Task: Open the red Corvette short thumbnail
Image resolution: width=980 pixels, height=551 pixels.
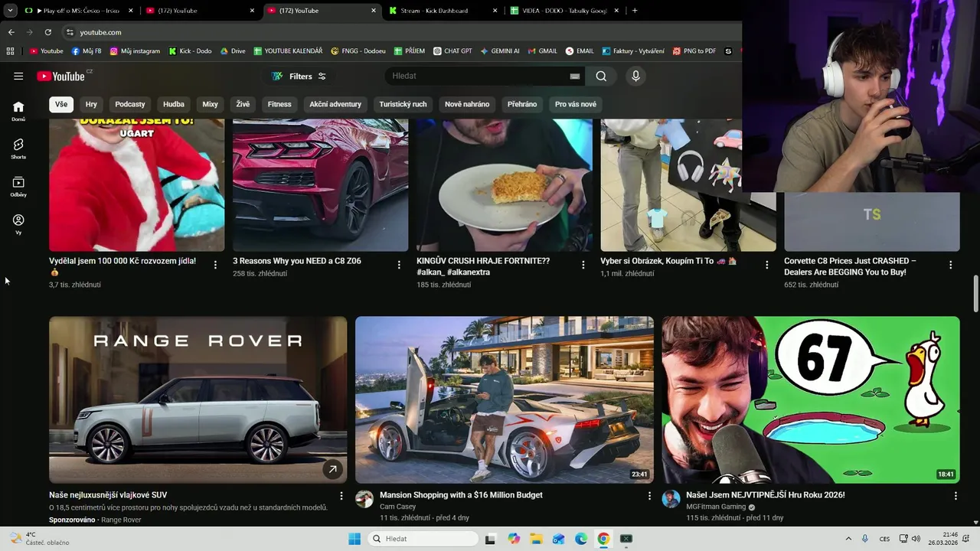Action: click(x=320, y=184)
